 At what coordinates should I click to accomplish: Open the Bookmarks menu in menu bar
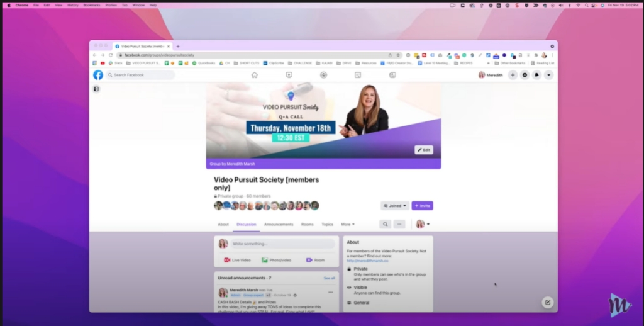(x=92, y=5)
